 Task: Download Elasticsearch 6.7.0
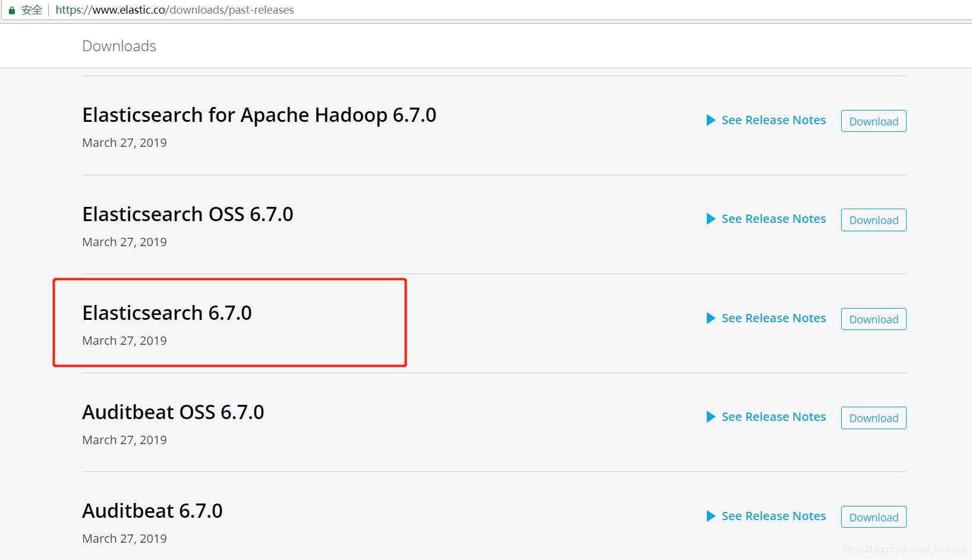[x=873, y=319]
